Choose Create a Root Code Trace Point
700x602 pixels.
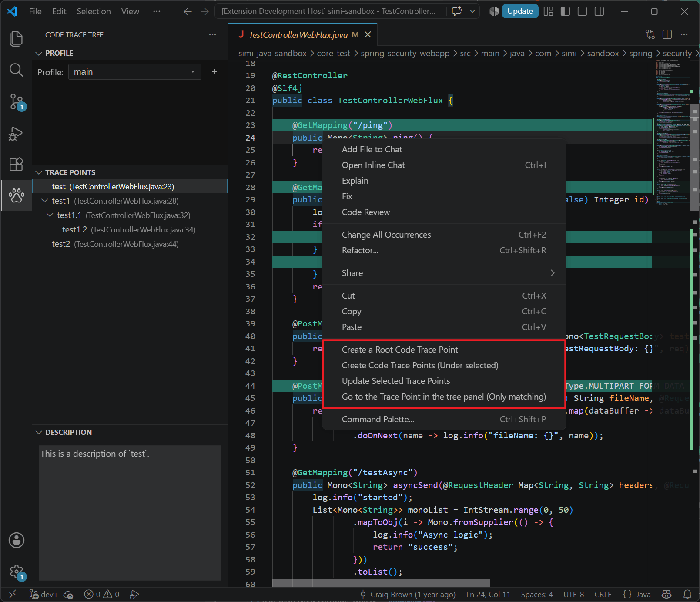point(444,350)
